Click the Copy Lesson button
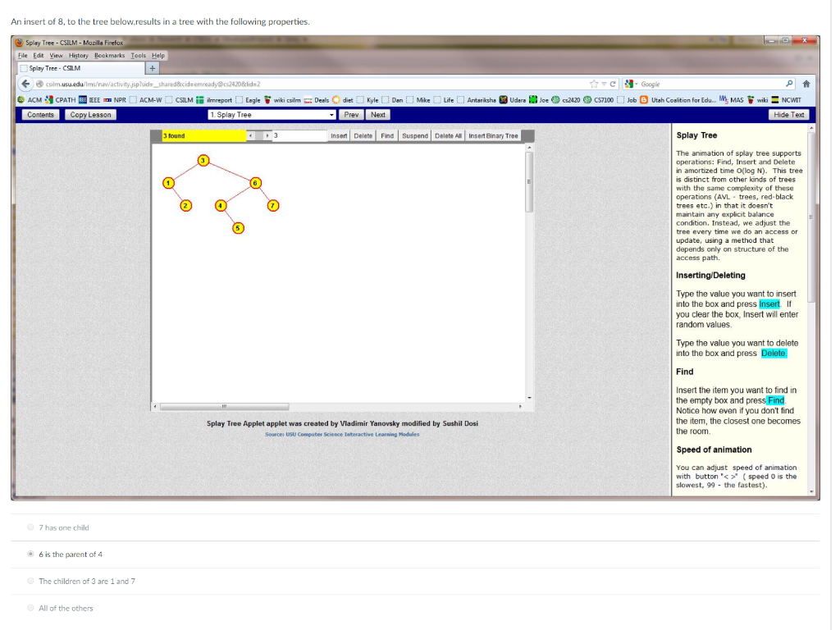 click(90, 115)
